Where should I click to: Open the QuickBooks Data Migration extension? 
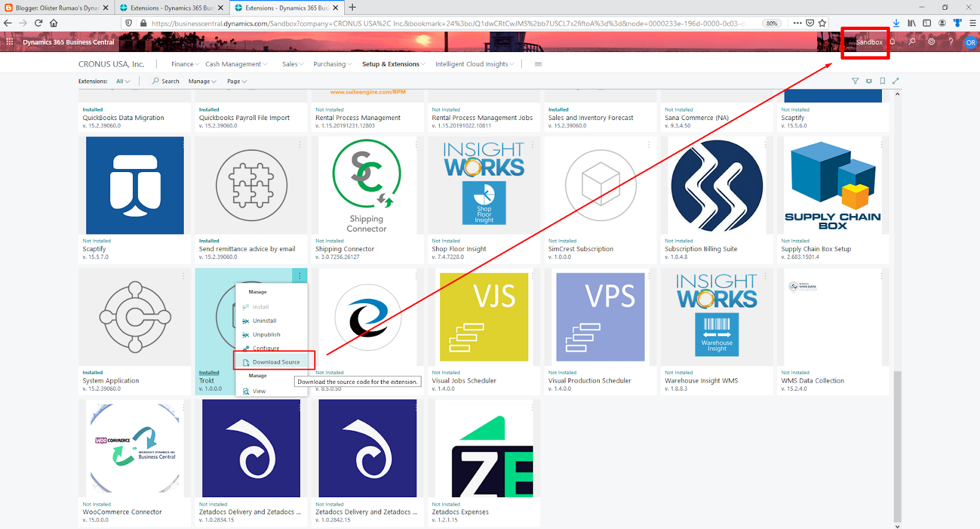pos(123,118)
